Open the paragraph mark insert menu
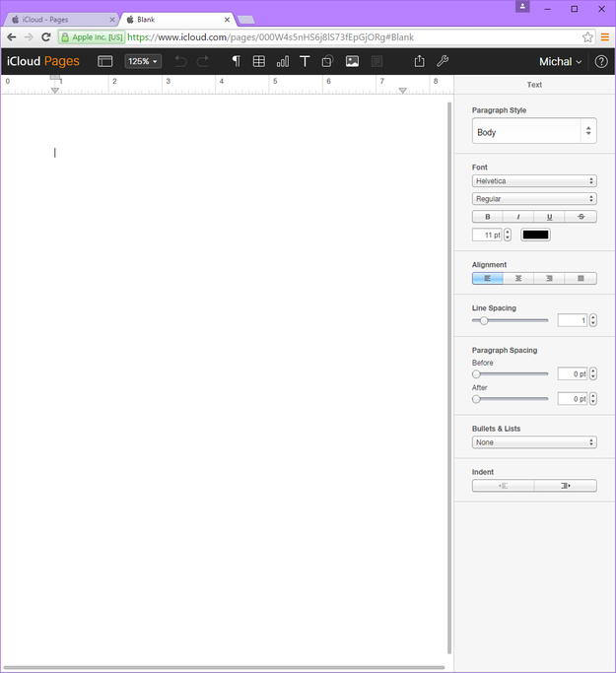 click(x=236, y=61)
